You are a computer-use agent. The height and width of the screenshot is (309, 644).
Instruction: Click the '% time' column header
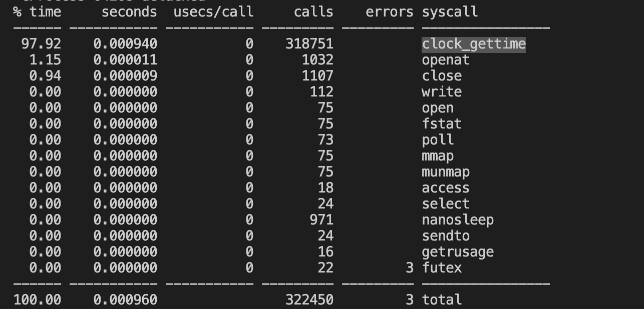pos(37,12)
